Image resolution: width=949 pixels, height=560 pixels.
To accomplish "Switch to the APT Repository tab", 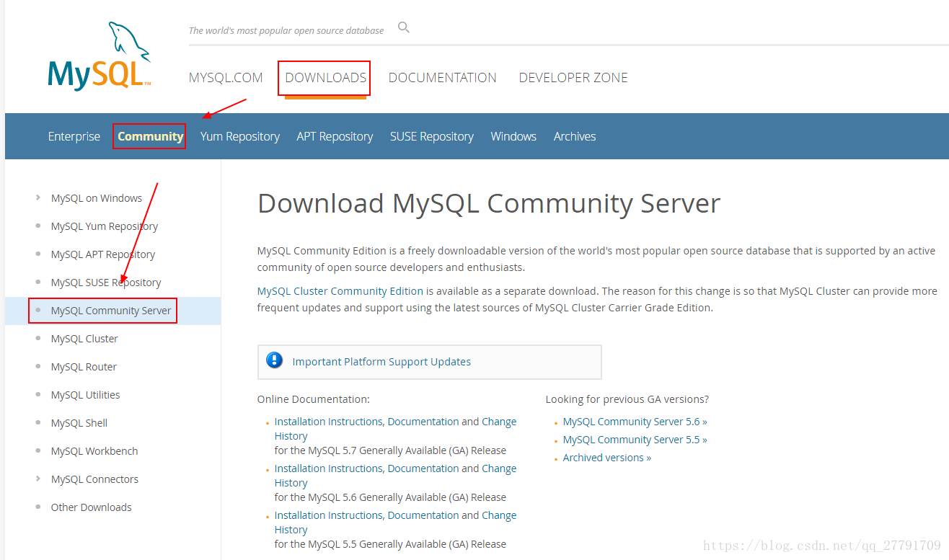I will point(335,136).
